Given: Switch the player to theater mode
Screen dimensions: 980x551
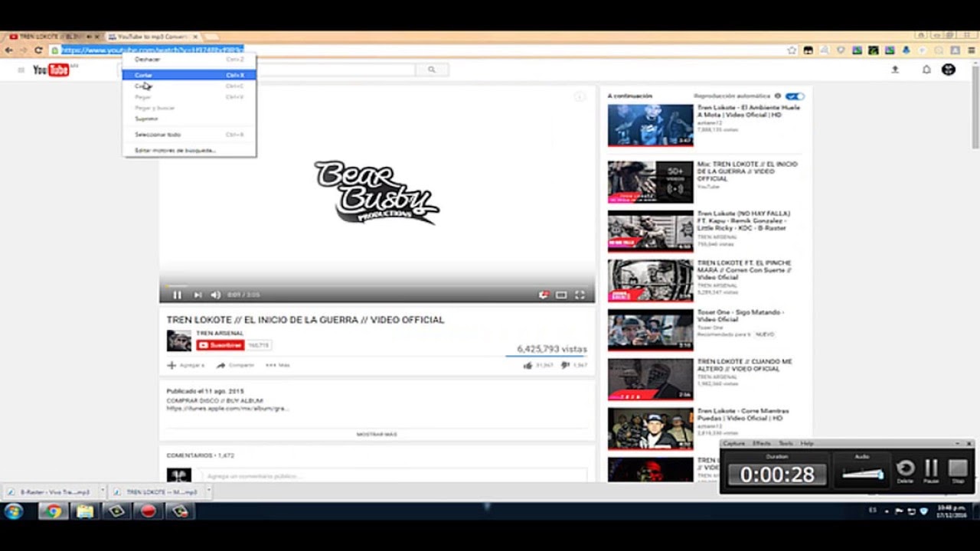Looking at the screenshot, I should click(561, 295).
